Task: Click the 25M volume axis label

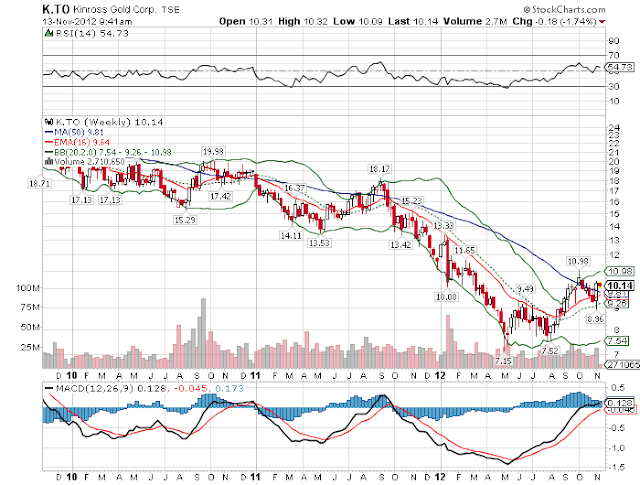Action: tap(30, 347)
